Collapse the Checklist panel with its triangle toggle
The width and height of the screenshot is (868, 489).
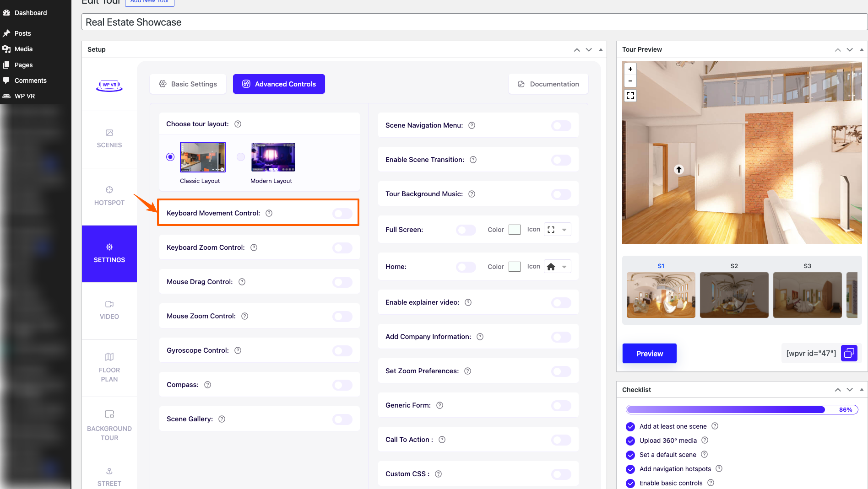tap(862, 390)
